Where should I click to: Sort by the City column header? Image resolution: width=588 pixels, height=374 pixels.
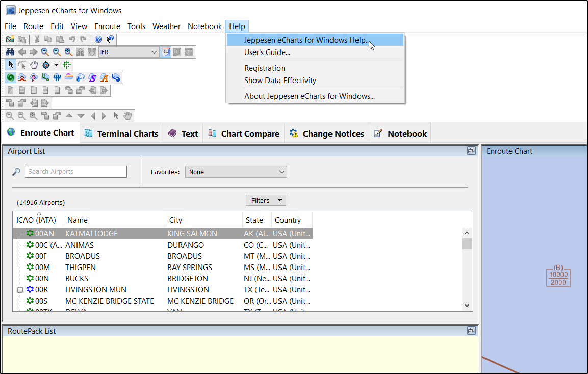(204, 220)
